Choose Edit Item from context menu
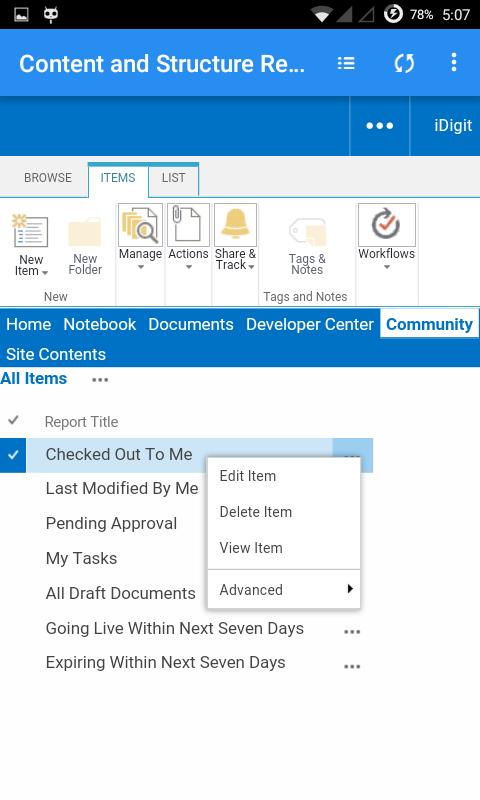Viewport: 480px width, 800px height. pos(247,476)
